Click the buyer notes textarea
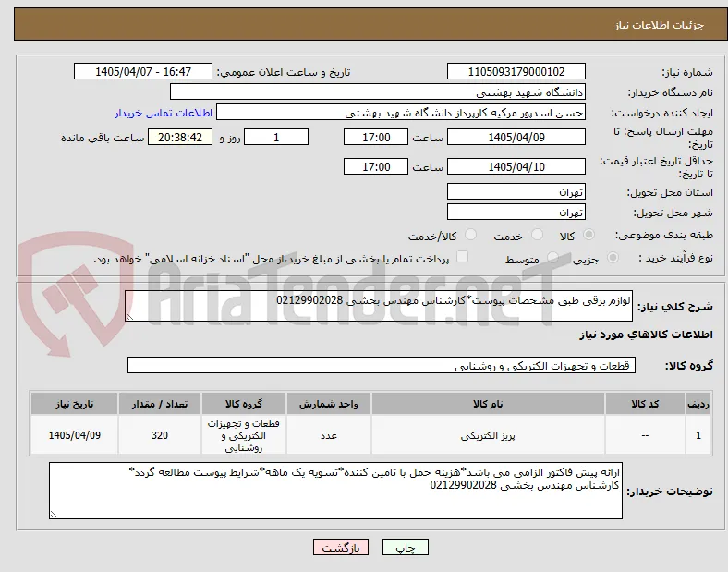This screenshot has height=572, width=728. (x=335, y=491)
